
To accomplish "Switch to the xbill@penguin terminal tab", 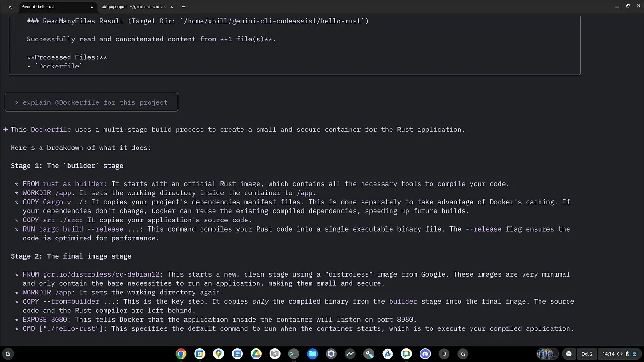I will (132, 7).
